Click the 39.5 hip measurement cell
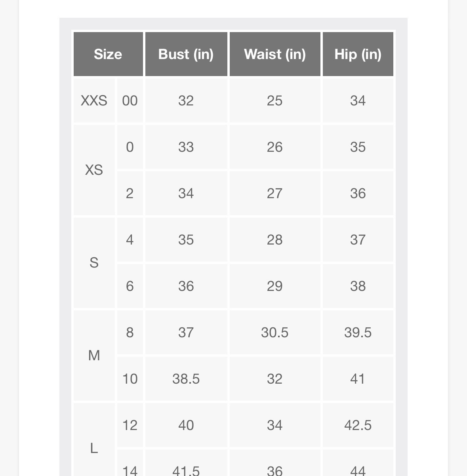The image size is (467, 476). tap(358, 332)
